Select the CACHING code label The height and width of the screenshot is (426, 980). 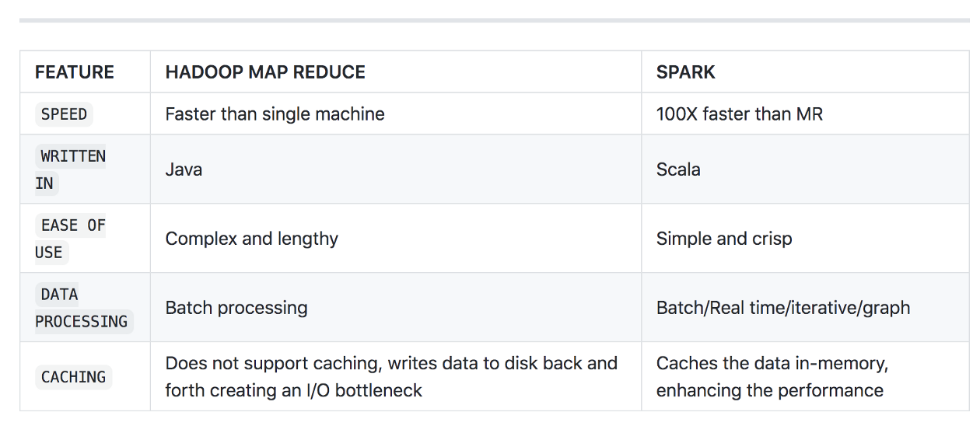[73, 377]
